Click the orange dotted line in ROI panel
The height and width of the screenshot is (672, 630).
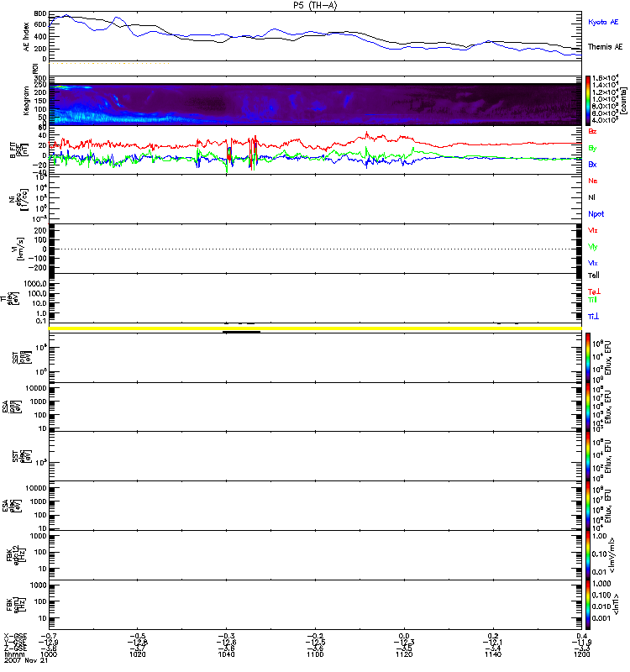click(109, 64)
